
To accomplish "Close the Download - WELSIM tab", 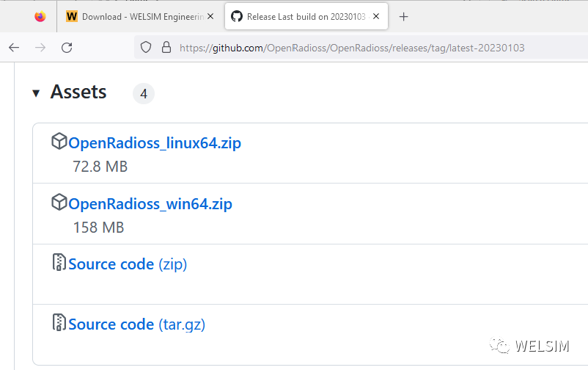I will 210,17.
